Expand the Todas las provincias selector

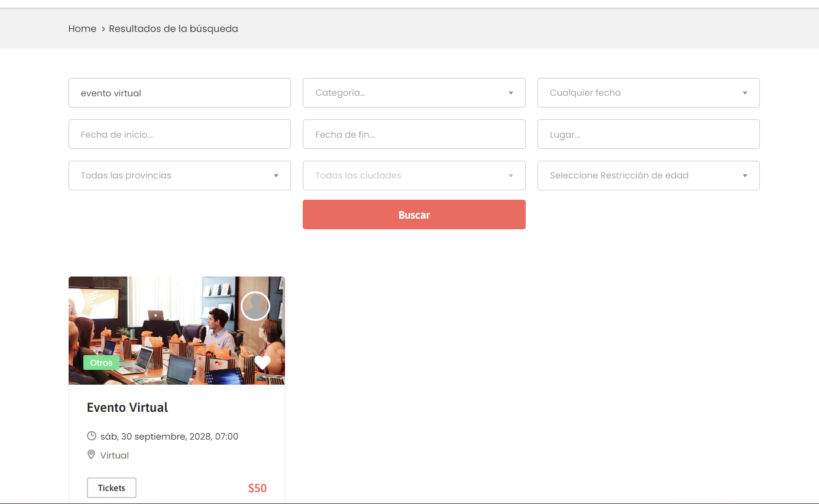[x=180, y=175]
